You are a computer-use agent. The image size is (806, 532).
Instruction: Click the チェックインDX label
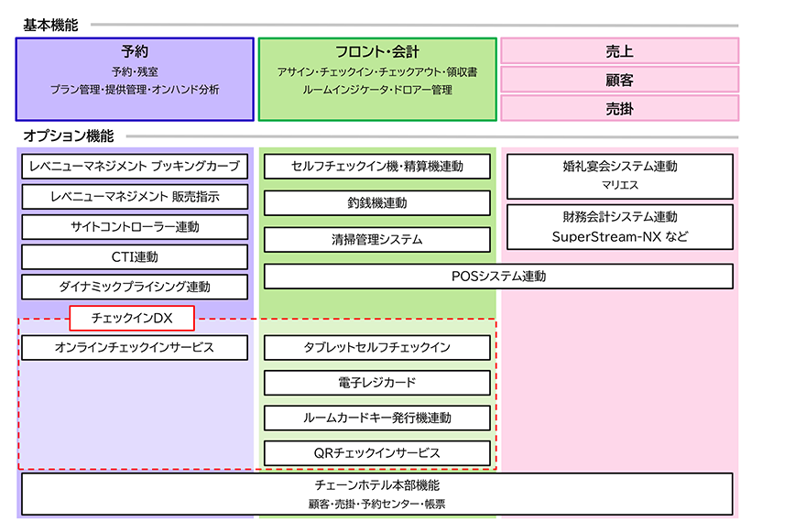[x=132, y=318]
